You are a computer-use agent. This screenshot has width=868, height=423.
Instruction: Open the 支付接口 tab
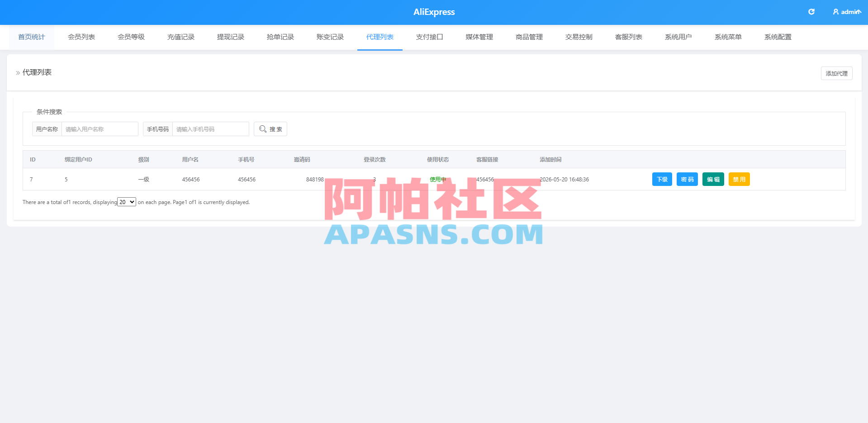(430, 37)
